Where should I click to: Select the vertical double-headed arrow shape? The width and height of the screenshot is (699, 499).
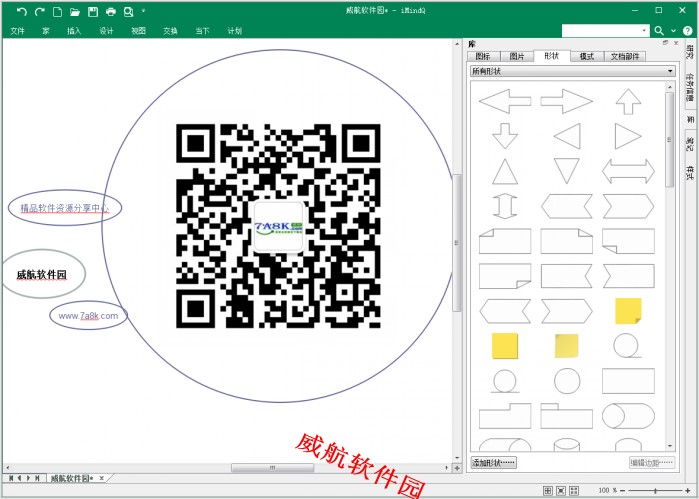(505, 206)
